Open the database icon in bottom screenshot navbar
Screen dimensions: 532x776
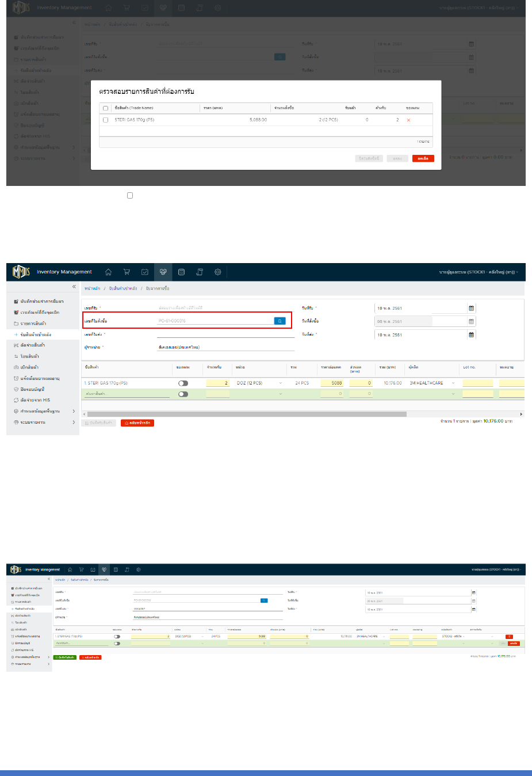coord(116,569)
